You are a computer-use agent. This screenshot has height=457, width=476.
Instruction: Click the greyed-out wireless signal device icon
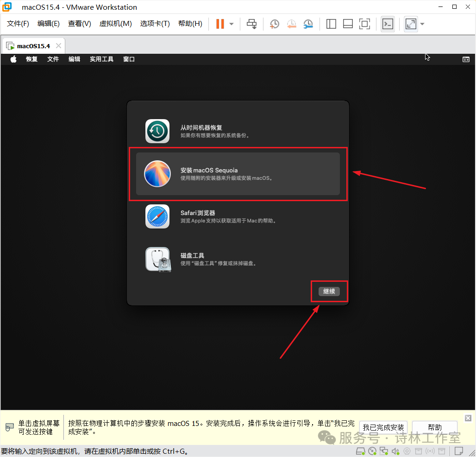(x=430, y=451)
